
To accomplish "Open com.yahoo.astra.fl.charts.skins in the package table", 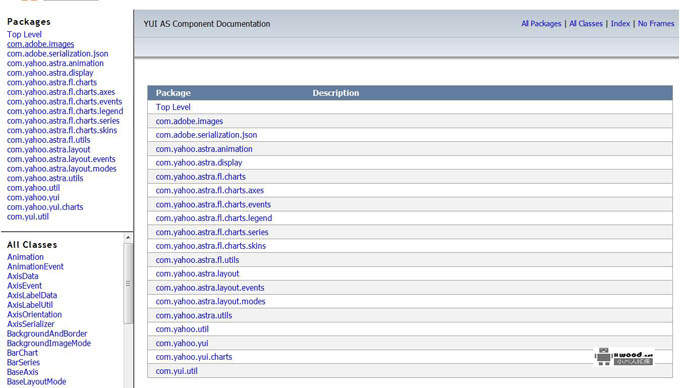I will (x=211, y=246).
